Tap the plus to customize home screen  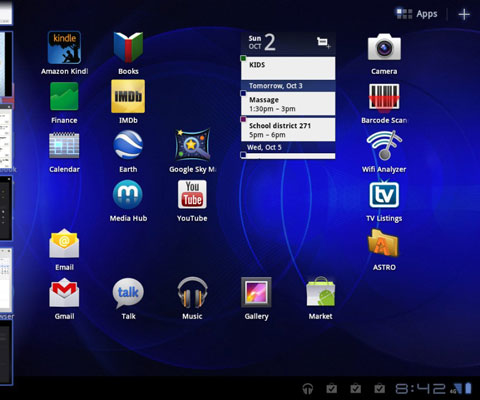point(464,15)
